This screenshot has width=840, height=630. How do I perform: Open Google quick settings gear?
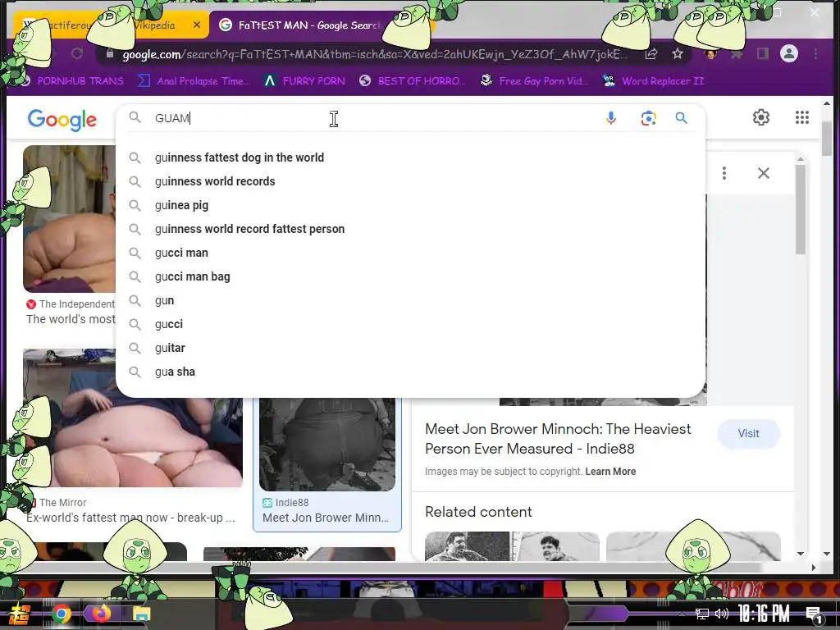(x=760, y=117)
